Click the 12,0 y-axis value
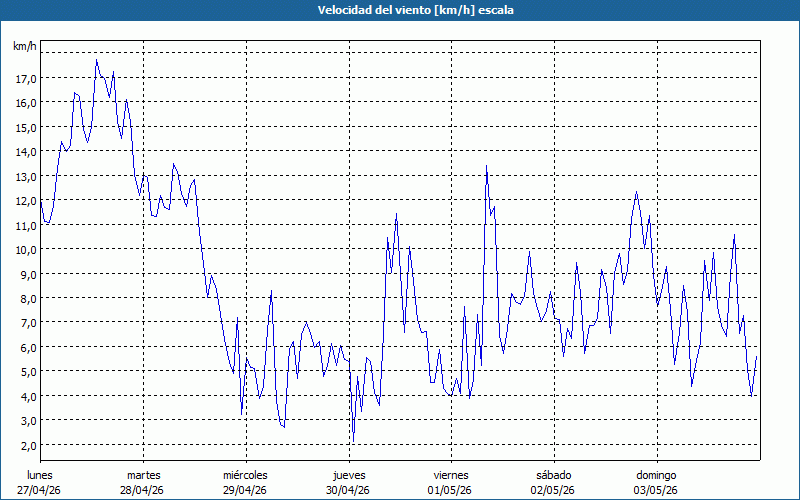800x500 pixels. pyautogui.click(x=26, y=201)
